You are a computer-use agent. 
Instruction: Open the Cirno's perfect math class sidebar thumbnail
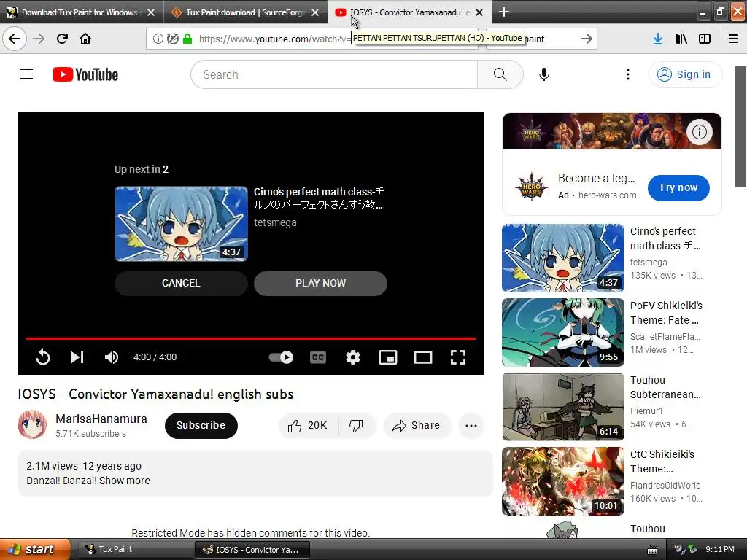(563, 257)
